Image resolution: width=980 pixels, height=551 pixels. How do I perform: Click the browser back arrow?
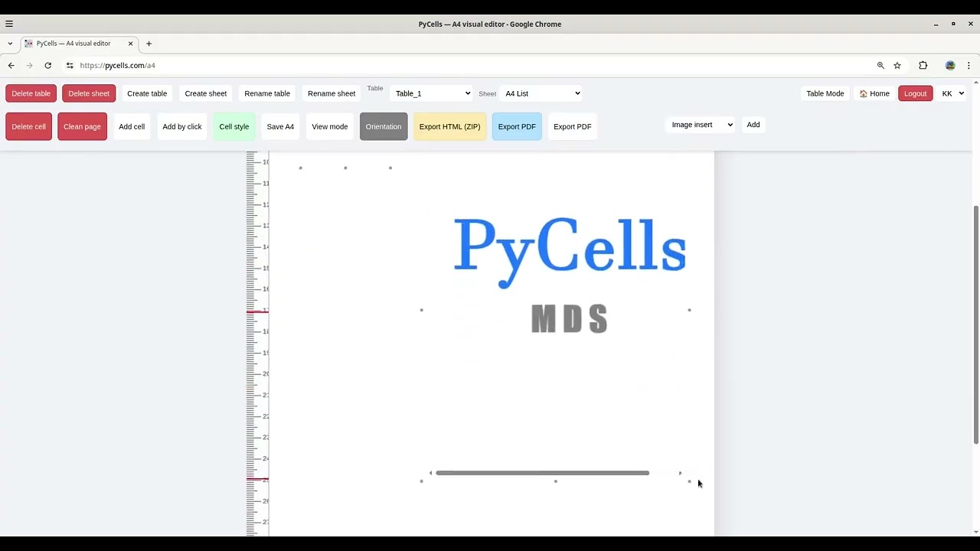click(x=11, y=66)
